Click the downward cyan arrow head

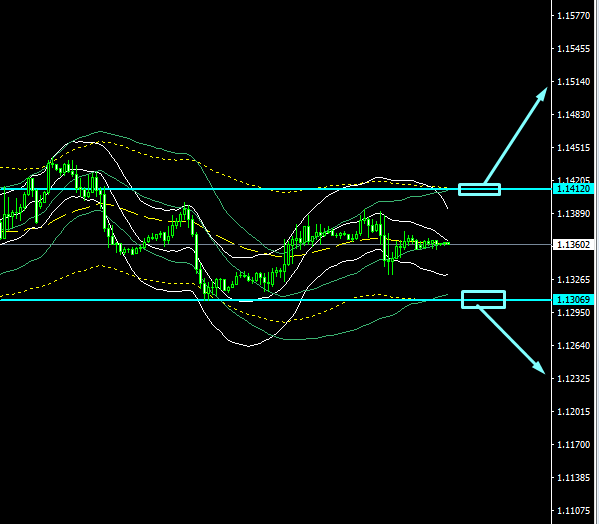pos(539,367)
